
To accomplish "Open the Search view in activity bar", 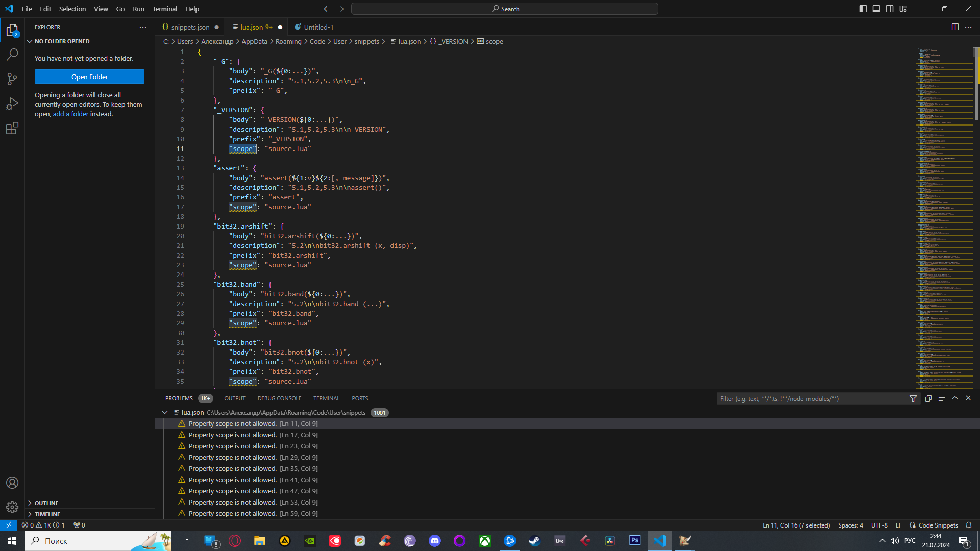I will tap(12, 54).
